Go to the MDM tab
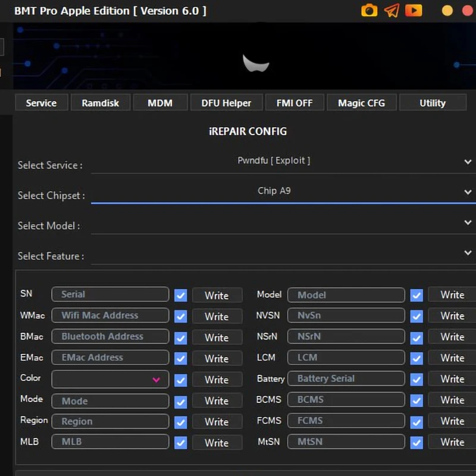Screen dimensions: 476x476 (160, 103)
